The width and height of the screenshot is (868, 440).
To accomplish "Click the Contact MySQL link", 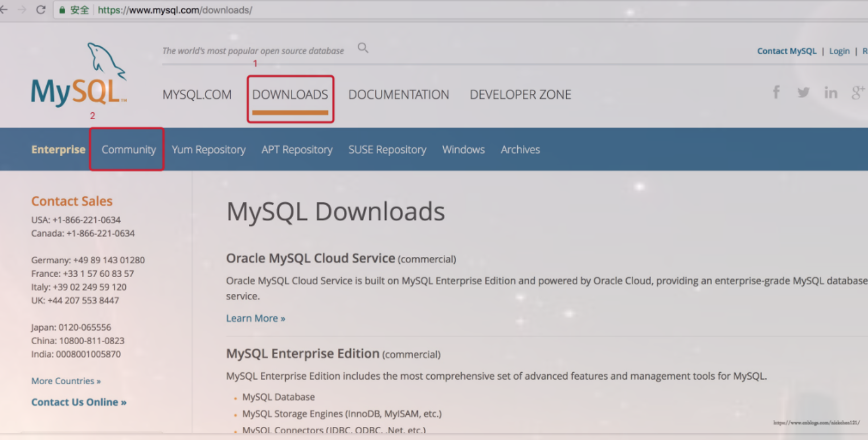I will (x=787, y=51).
